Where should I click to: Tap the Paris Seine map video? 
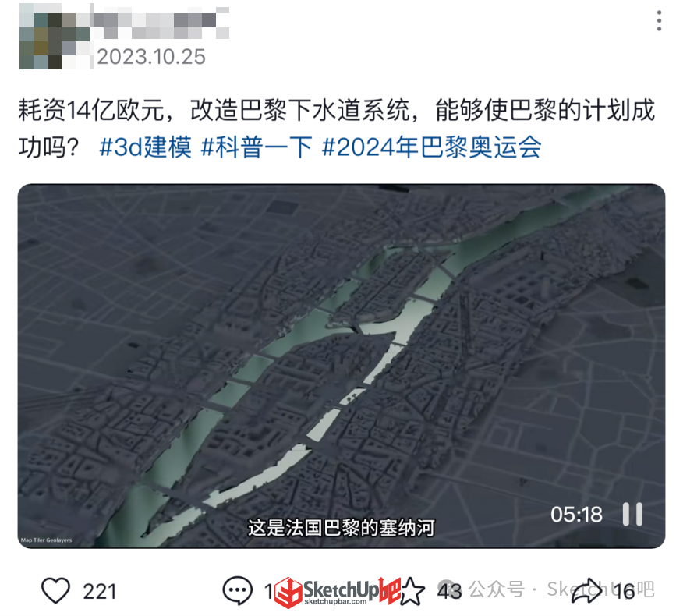coord(342,366)
